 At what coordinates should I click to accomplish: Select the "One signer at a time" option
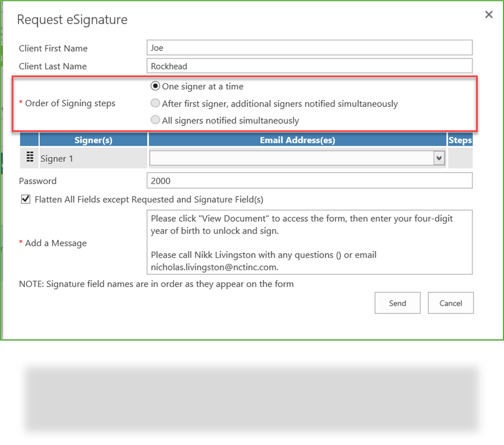[x=155, y=86]
